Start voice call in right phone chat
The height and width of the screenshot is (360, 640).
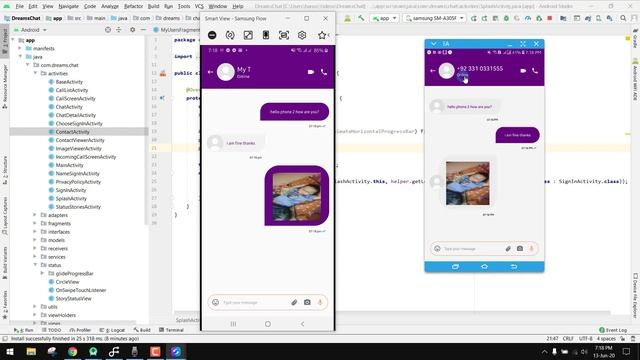(x=535, y=71)
